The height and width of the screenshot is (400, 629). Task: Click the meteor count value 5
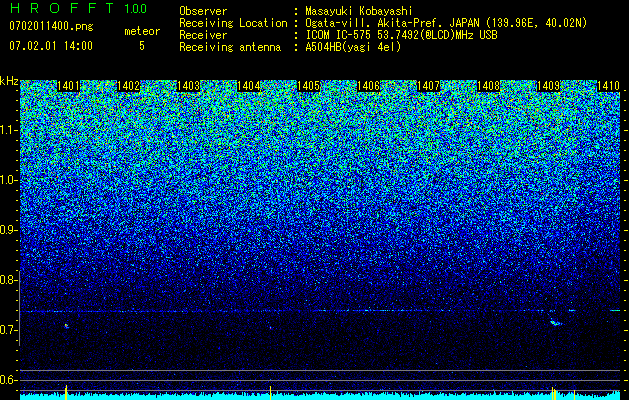142,46
